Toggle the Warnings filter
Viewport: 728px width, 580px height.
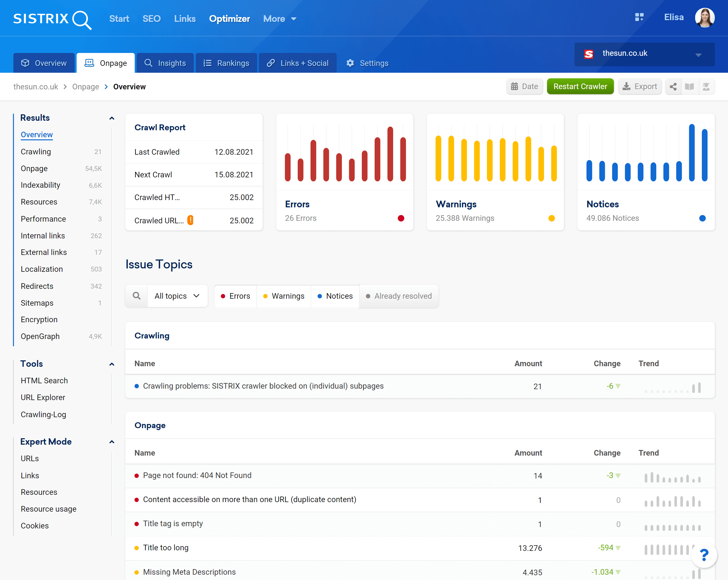tap(284, 296)
